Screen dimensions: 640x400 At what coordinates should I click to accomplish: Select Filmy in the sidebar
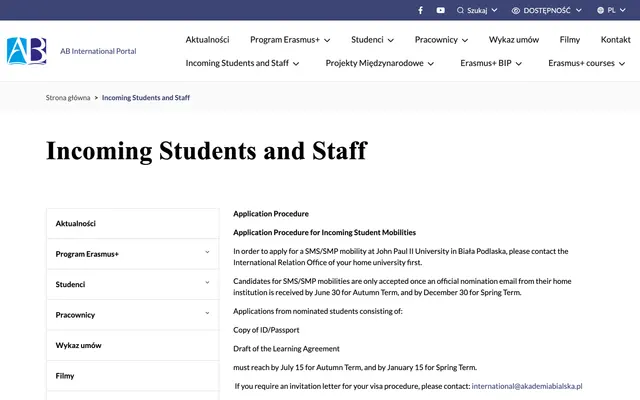coord(133,376)
